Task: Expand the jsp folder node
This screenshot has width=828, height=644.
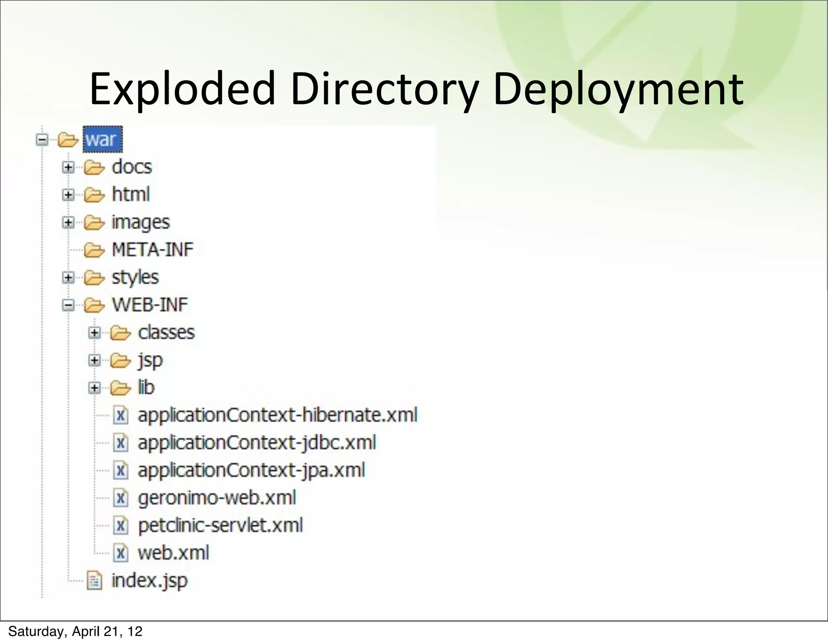Action: (94, 360)
